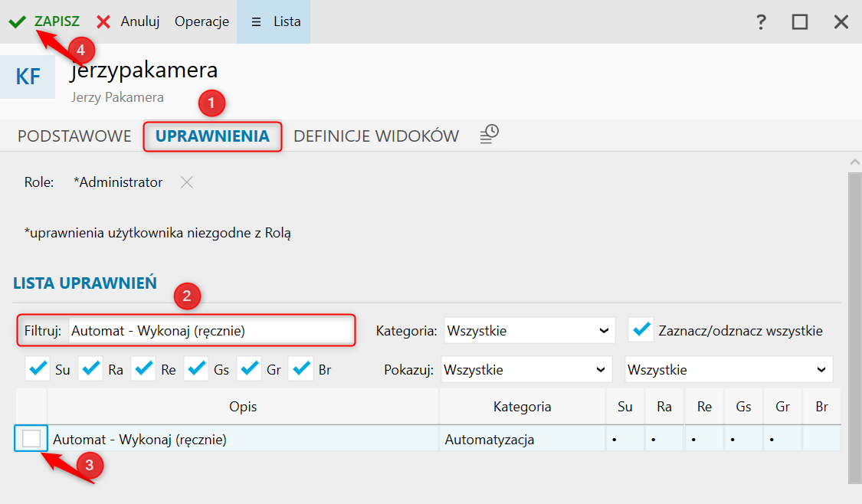The width and height of the screenshot is (862, 504).
Task: Toggle the Ra filter checkbox
Action: pyautogui.click(x=90, y=368)
